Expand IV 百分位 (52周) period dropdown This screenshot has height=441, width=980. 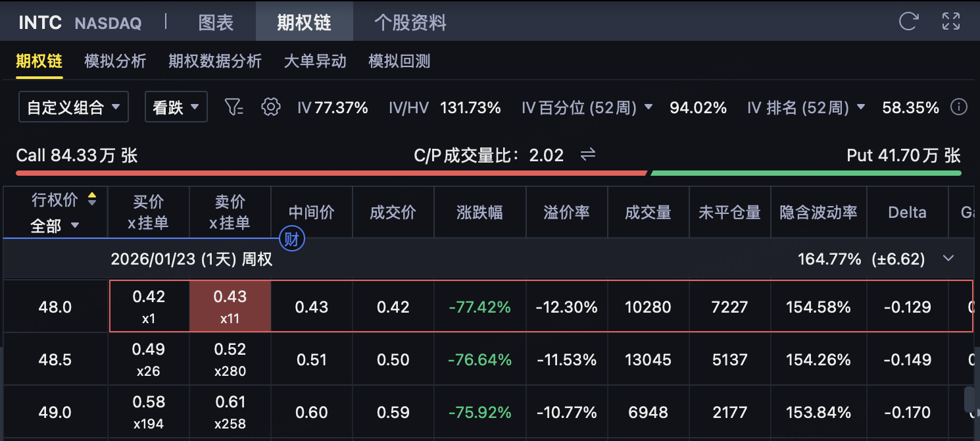(x=649, y=107)
